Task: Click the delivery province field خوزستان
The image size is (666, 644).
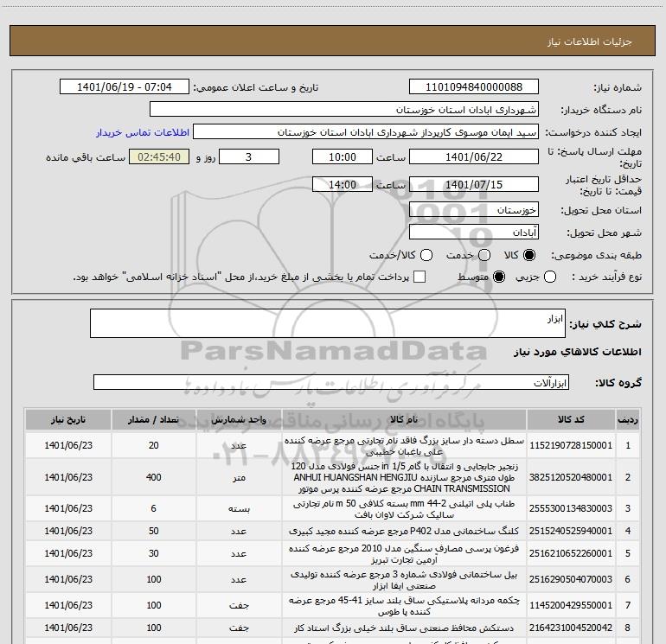Action: [474, 210]
